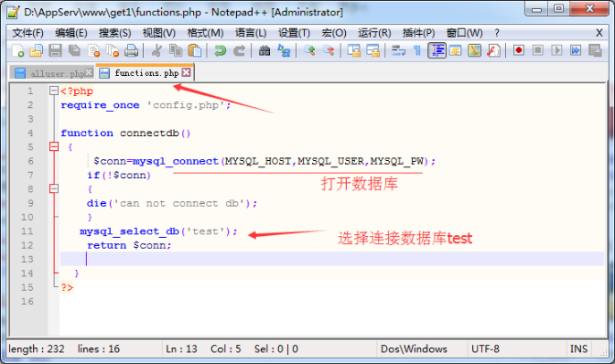Click the Zoom in magnifier icon

point(309,50)
